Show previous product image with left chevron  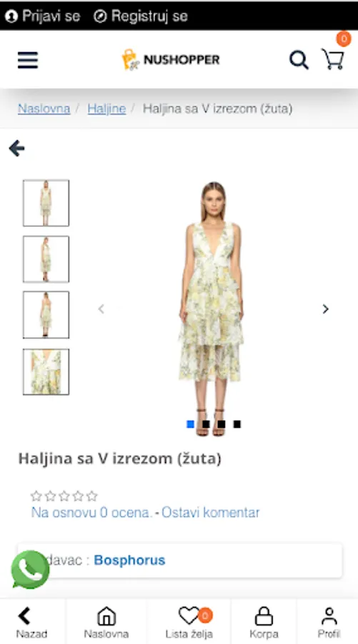coord(101,309)
